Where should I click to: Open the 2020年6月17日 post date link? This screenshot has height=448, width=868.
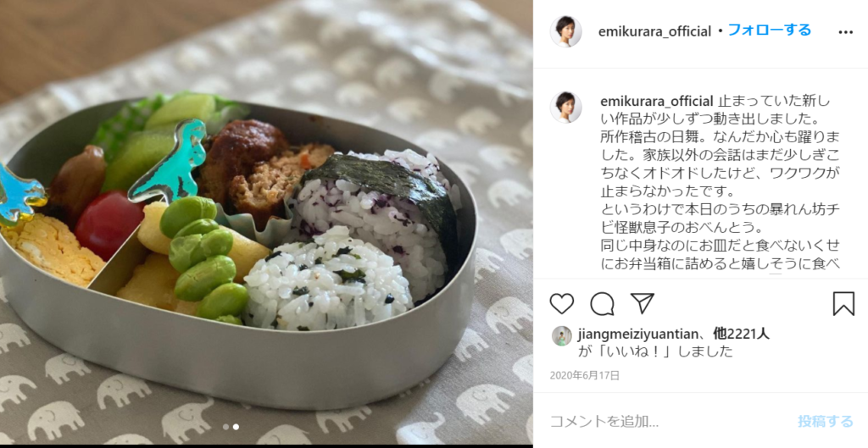[x=585, y=375]
